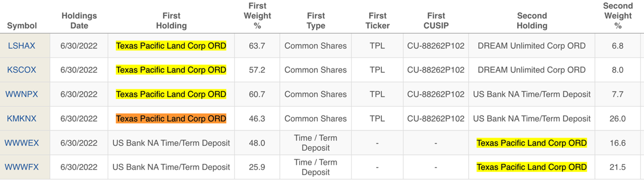Click the orange-highlighted Texas Pacific Land cell
The width and height of the screenshot is (644, 181).
[x=171, y=119]
